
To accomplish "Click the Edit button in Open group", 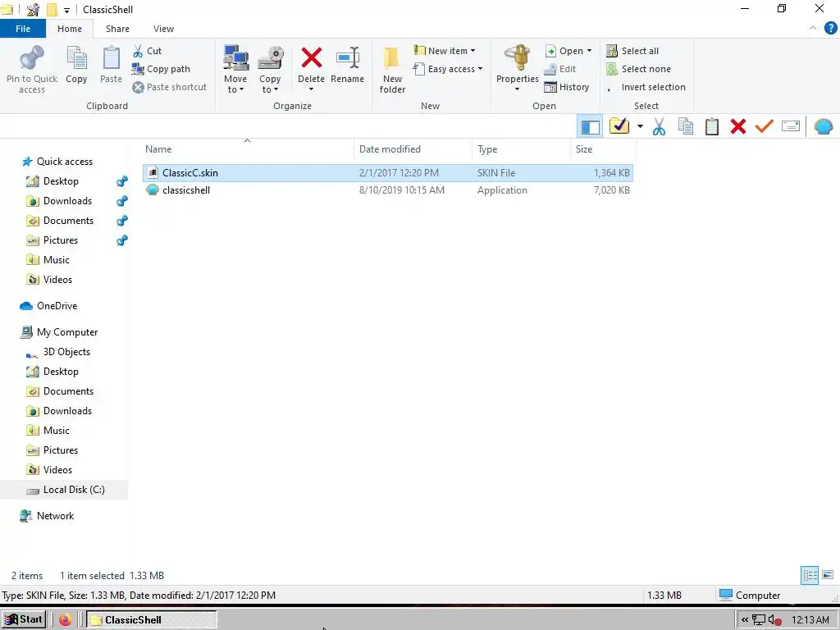I will click(x=559, y=69).
